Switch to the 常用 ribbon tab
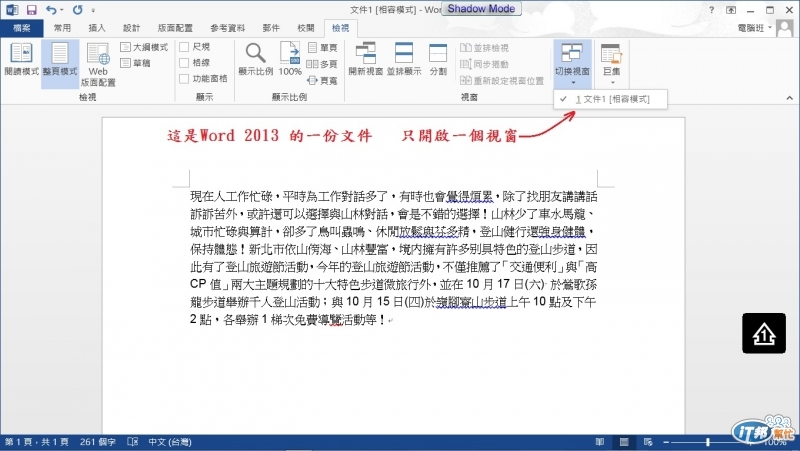The height and width of the screenshot is (451, 800). click(x=62, y=28)
